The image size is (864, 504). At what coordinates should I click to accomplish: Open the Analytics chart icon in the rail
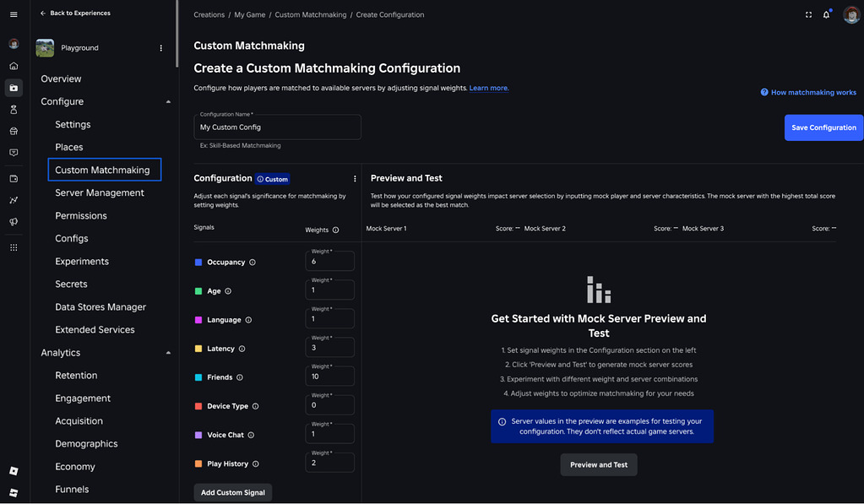tap(13, 200)
